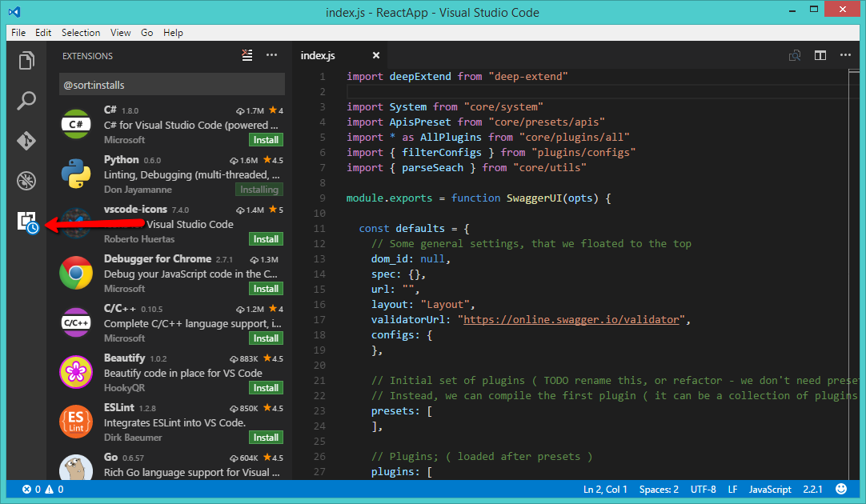Change file encoding UTF-8
The image size is (866, 504).
tap(703, 489)
